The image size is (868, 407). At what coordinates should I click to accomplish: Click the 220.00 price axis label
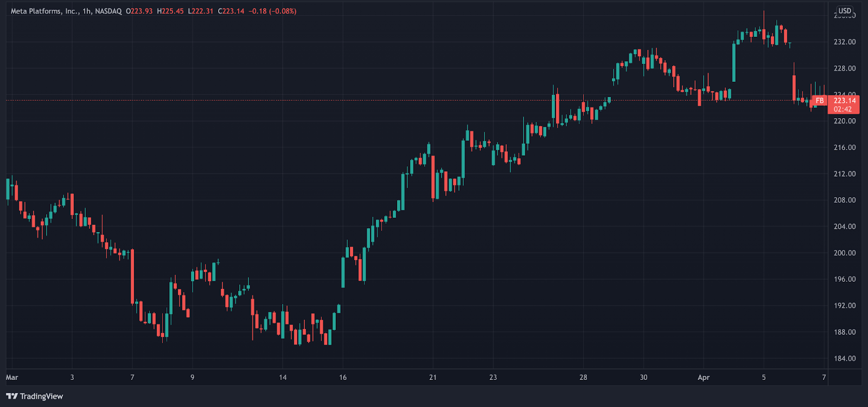click(x=845, y=121)
